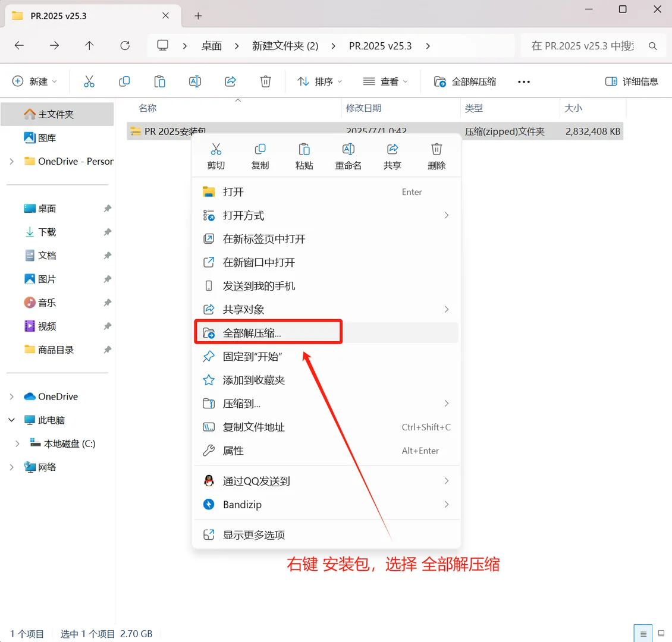672x642 pixels.
Task: Click the 剪切 icon in the context menu strip
Action: tap(216, 155)
